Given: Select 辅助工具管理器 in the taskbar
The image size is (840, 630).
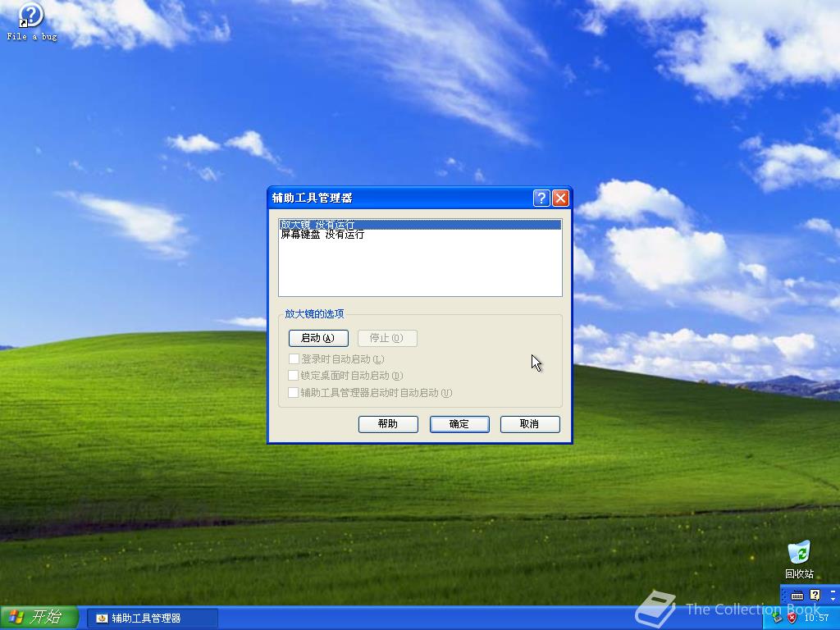Looking at the screenshot, I should pos(152,618).
